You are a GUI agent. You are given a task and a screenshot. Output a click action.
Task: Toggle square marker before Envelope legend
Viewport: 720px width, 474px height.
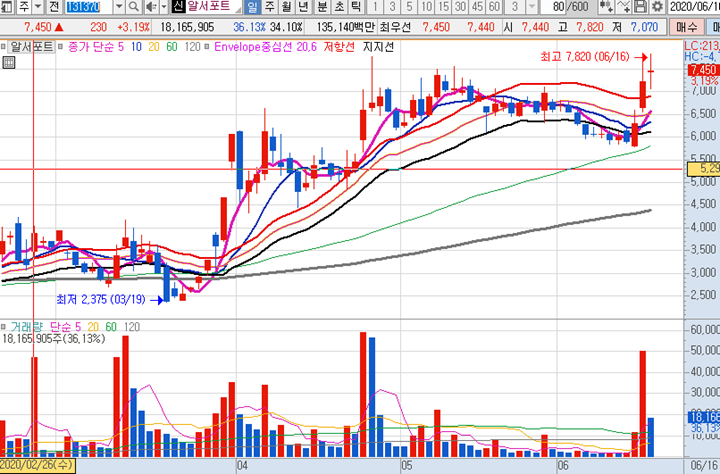pos(207,47)
